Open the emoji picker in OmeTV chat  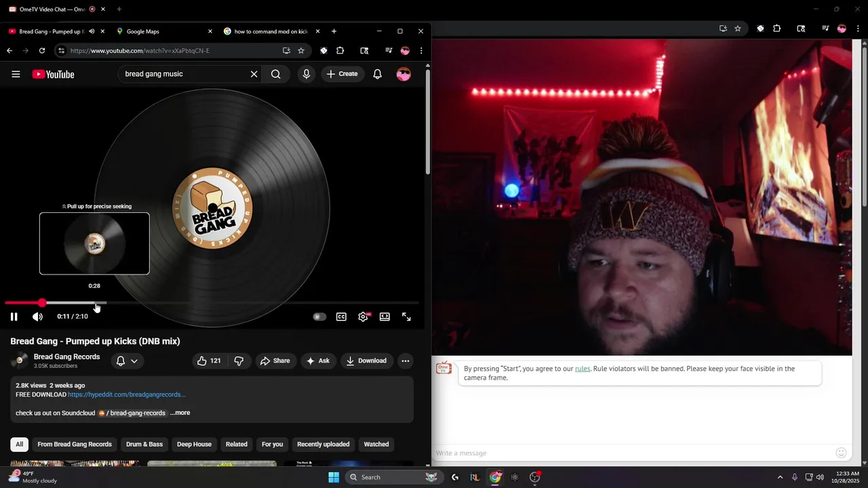842,453
